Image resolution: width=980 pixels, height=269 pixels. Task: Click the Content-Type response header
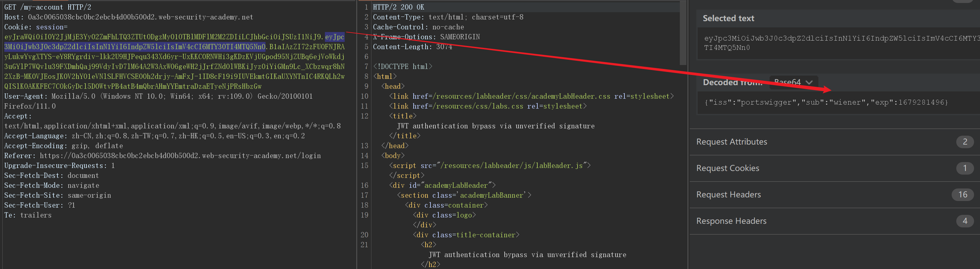click(448, 17)
